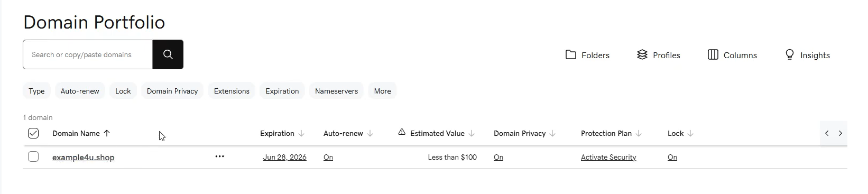Focus the search or paste domains field
868x194 pixels.
pyautogui.click(x=88, y=54)
